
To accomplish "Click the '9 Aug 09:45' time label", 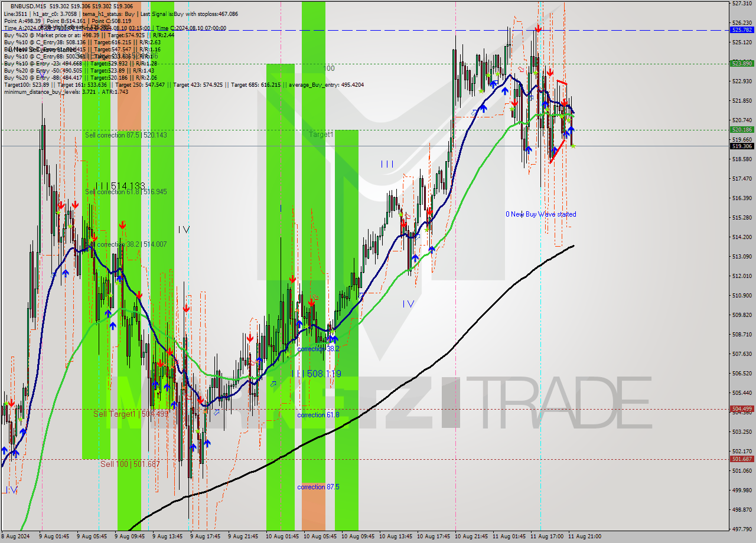I will (131, 537).
